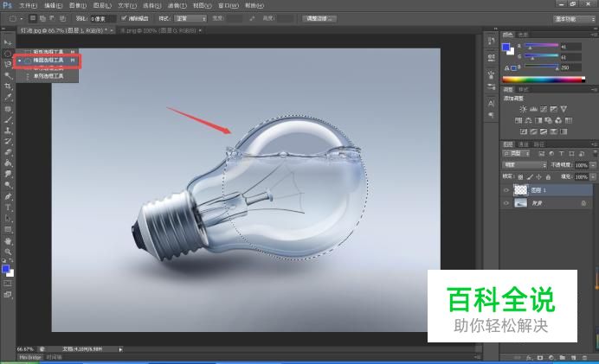Open the 编辑(E) menu
599x364 pixels.
coord(53,6)
